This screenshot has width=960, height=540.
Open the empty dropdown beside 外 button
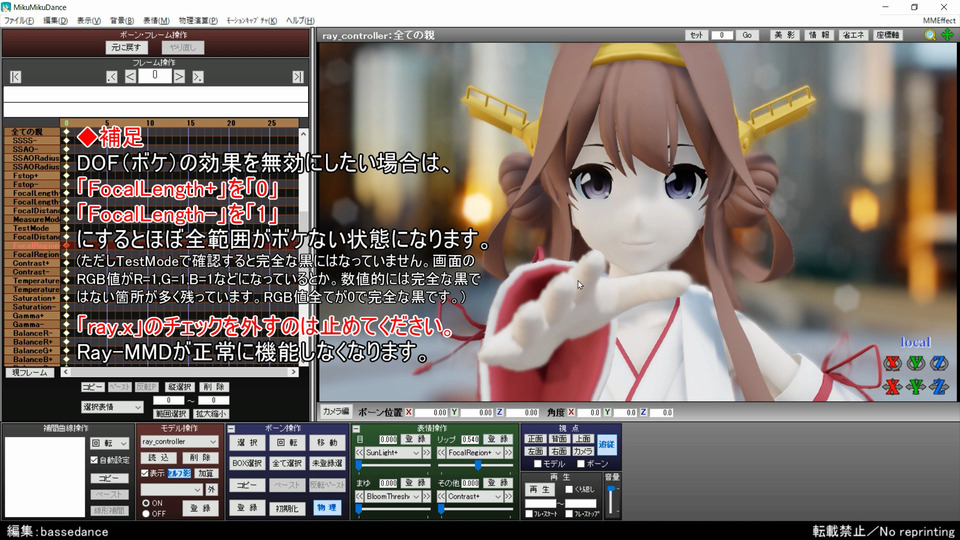point(171,489)
